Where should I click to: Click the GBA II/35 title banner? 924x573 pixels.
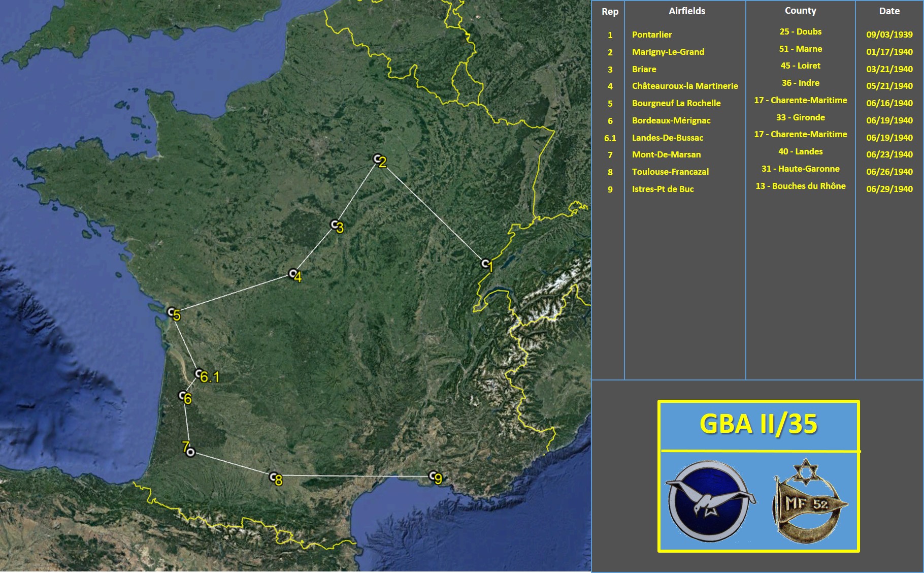(x=758, y=424)
